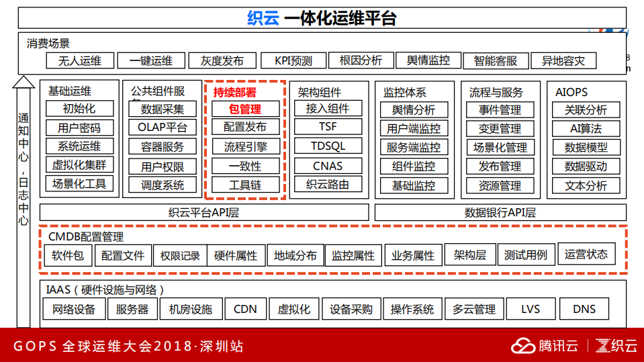
Task: Select the 场景化工具 box
Action: [x=79, y=183]
